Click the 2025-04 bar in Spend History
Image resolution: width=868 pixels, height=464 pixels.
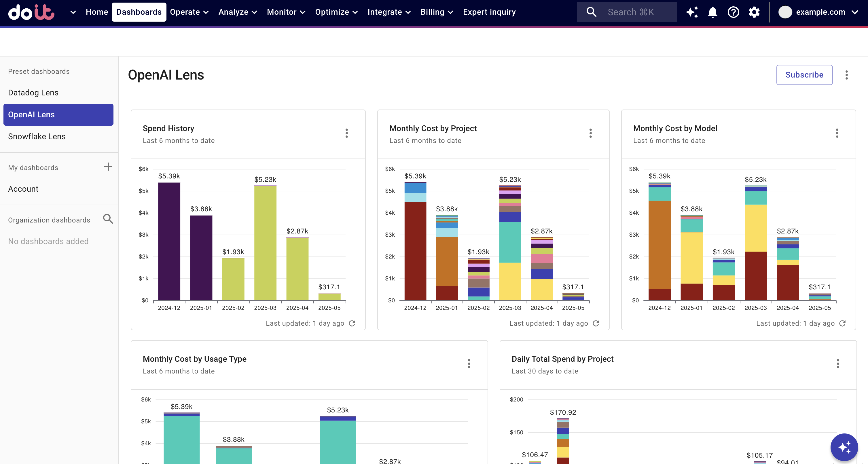coord(297,269)
